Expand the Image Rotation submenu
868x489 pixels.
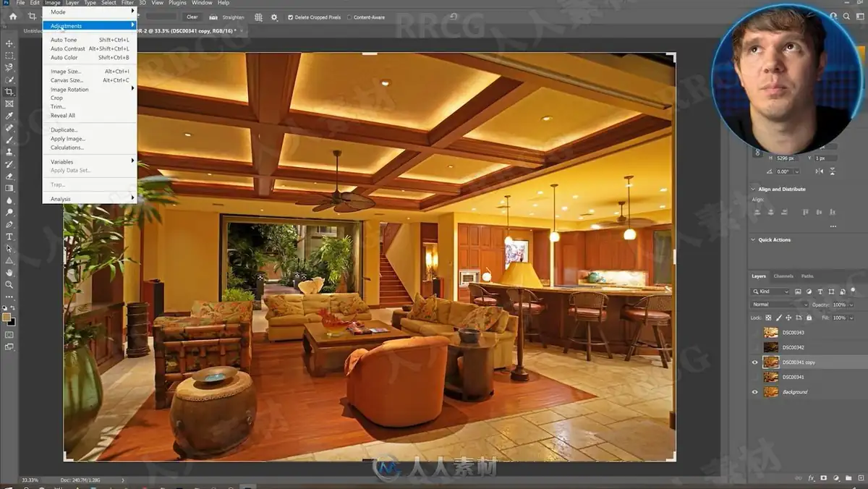(x=90, y=89)
